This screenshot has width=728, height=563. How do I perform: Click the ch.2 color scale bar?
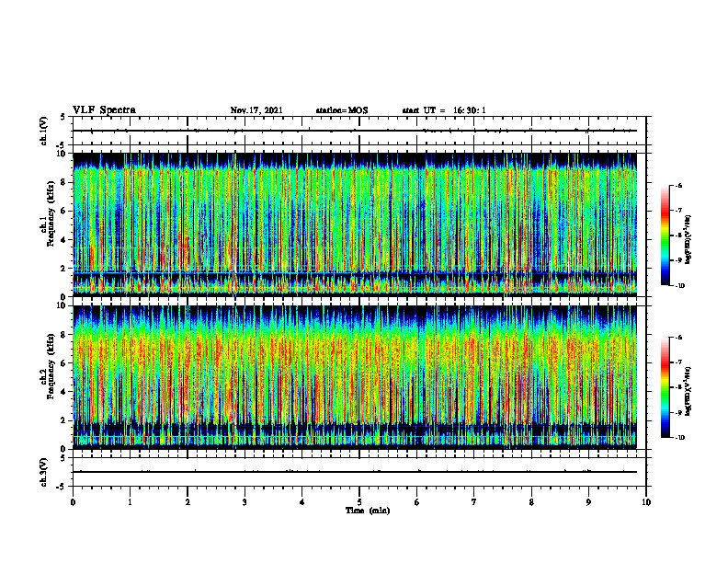coord(665,387)
